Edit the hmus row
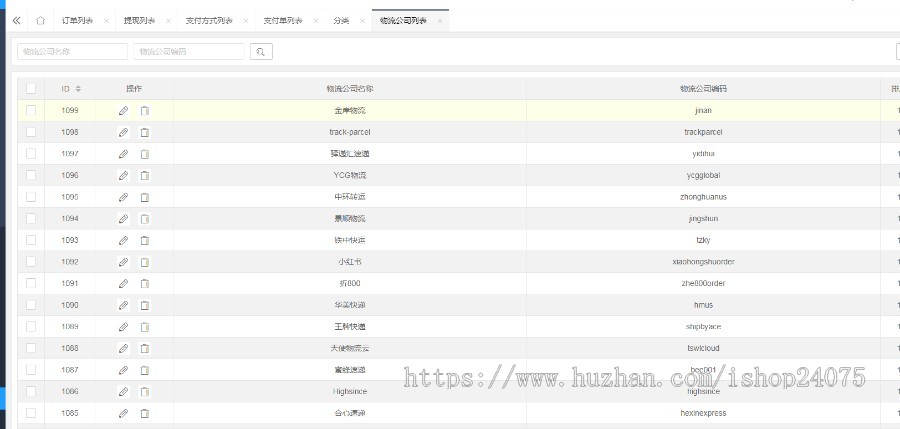 click(123, 306)
